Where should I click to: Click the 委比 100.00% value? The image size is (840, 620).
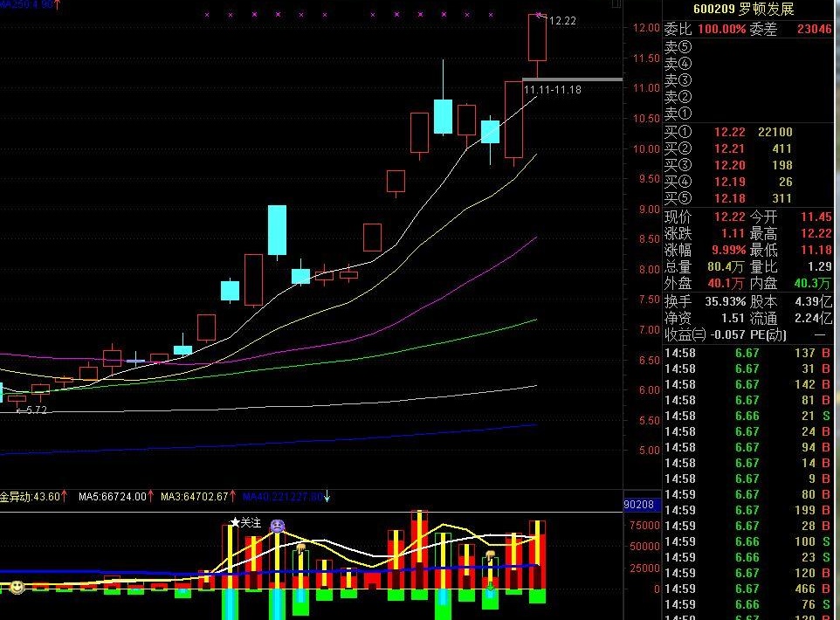pyautogui.click(x=721, y=29)
